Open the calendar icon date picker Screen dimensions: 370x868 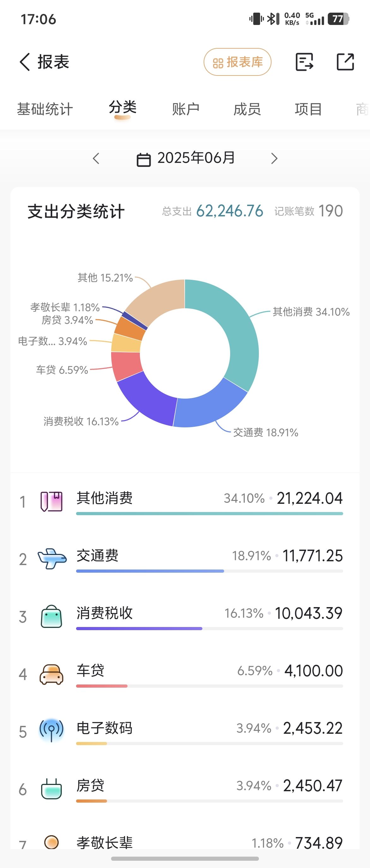[143, 160]
